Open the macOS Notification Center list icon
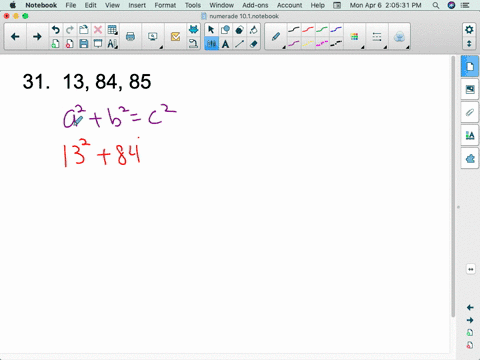Screen dimensions: 480x360 [x=465, y=5]
